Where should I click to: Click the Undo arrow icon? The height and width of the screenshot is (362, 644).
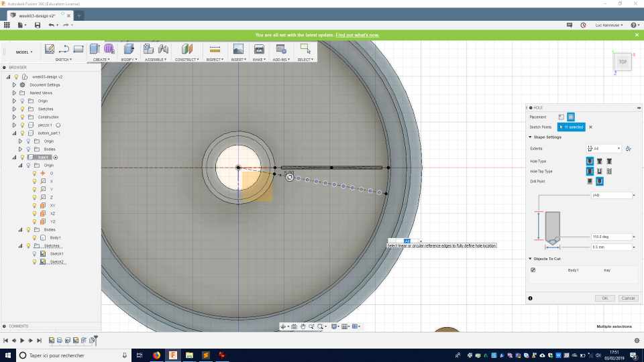(x=52, y=25)
